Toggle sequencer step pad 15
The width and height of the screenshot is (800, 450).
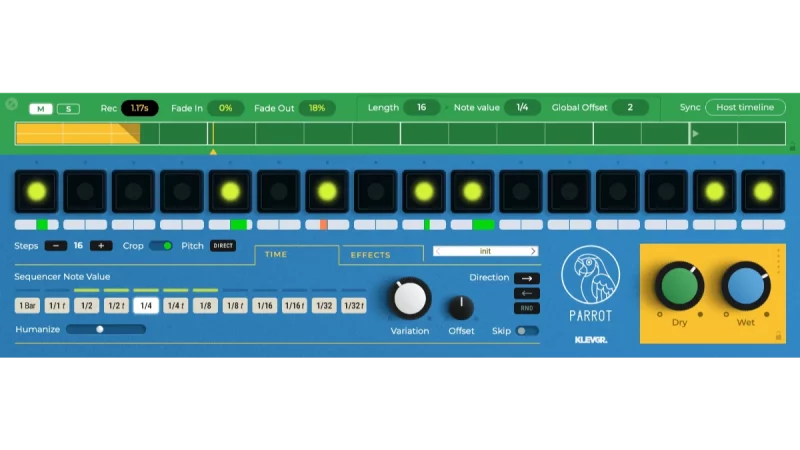(715, 192)
